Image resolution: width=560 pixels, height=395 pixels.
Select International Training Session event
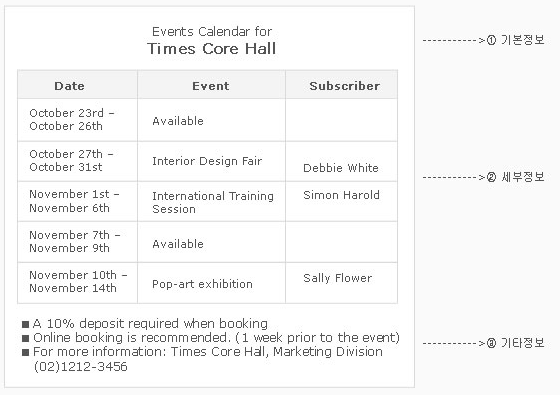(213, 202)
